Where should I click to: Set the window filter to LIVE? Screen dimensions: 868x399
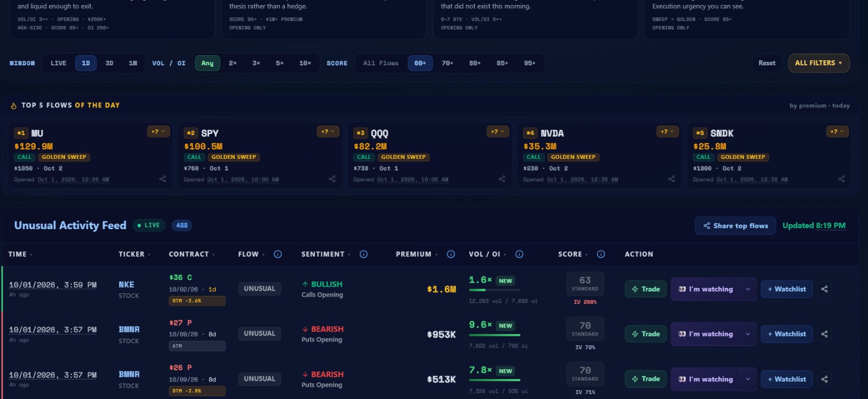[x=58, y=63]
